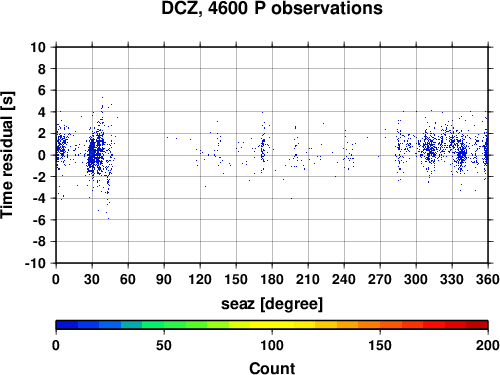Click the y-axis tick label -4
The image size is (500, 375).
click(x=39, y=198)
